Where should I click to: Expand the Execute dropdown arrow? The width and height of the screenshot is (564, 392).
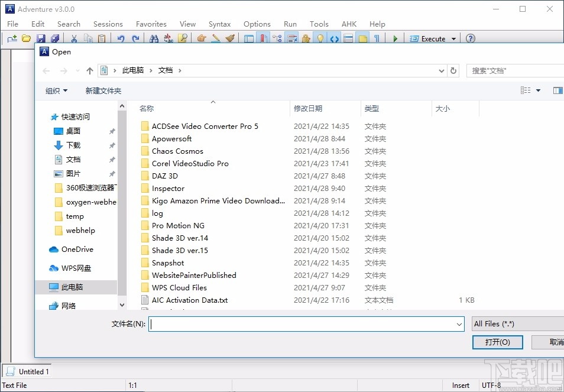pyautogui.click(x=453, y=38)
